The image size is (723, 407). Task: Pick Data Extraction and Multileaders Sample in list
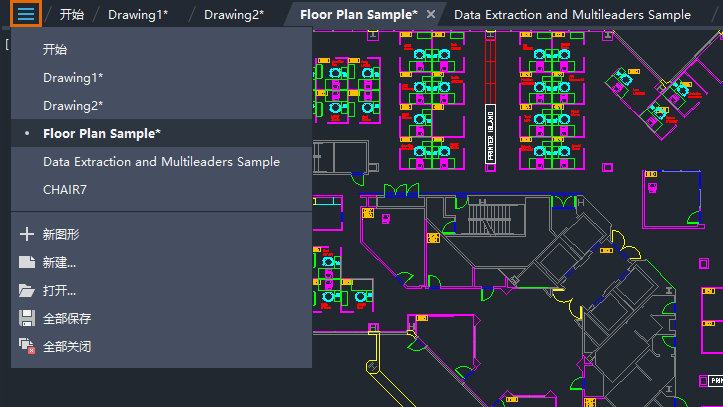point(161,161)
